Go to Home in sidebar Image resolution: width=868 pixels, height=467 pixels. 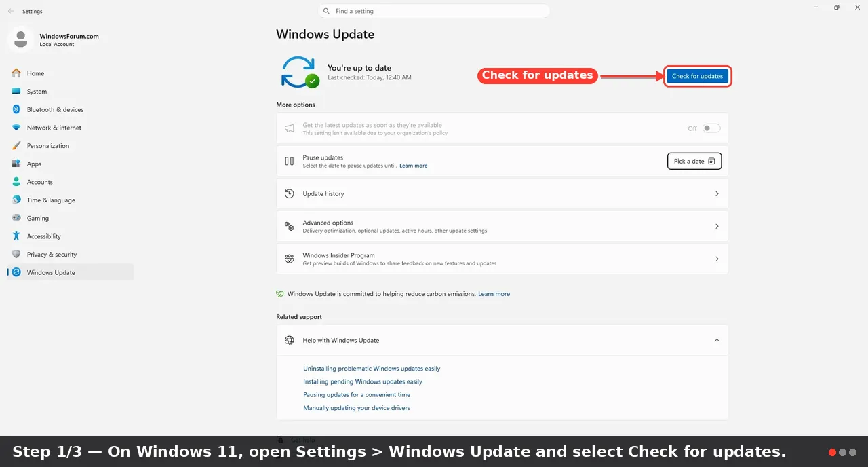click(70, 73)
